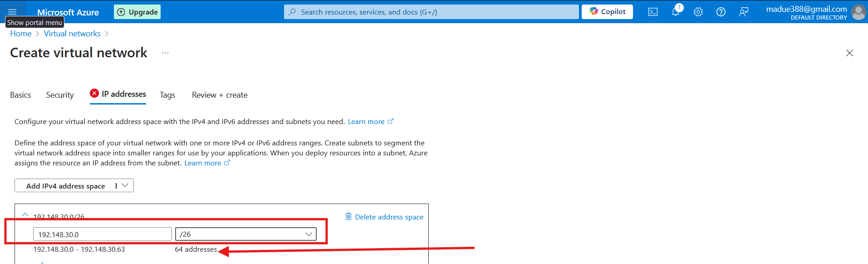Open the notifications bell
868x264 pixels.
[x=676, y=12]
